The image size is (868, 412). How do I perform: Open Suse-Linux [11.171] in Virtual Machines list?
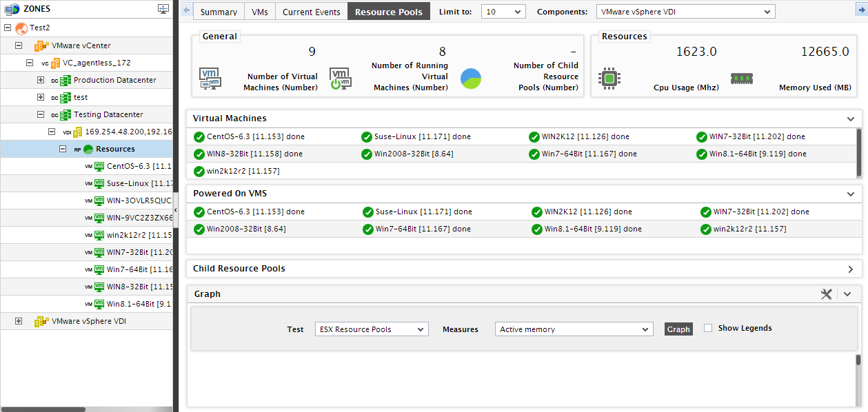[422, 137]
